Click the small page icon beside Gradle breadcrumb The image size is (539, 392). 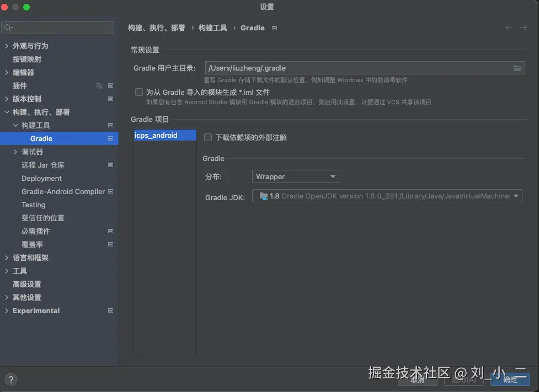274,28
